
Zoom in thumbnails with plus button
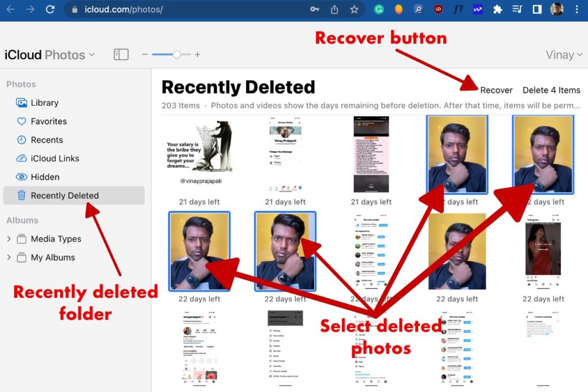[x=198, y=55]
